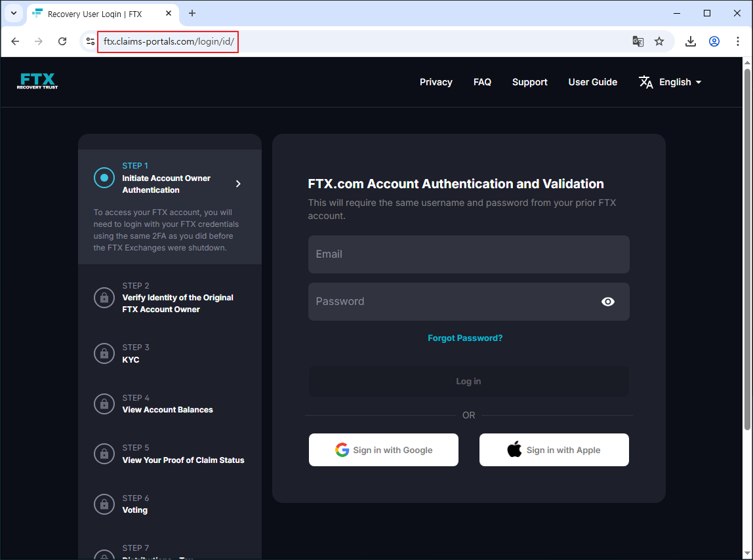Click Step 5 lock icon
The width and height of the screenshot is (753, 560).
(104, 454)
